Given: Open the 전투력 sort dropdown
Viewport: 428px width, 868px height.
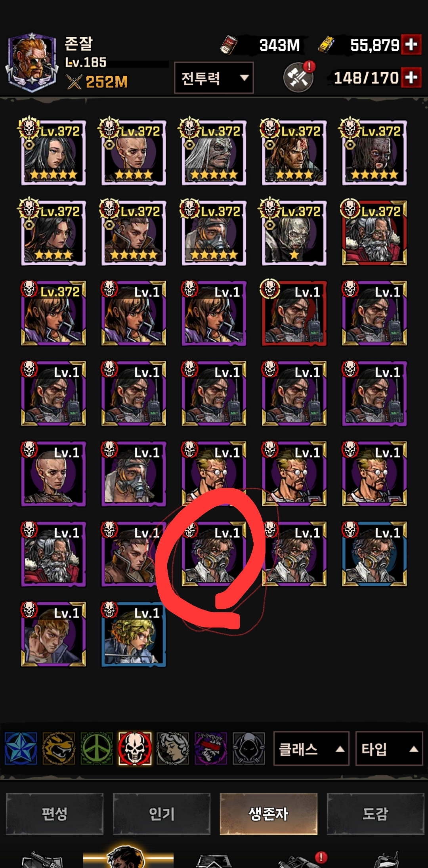Looking at the screenshot, I should click(x=214, y=78).
